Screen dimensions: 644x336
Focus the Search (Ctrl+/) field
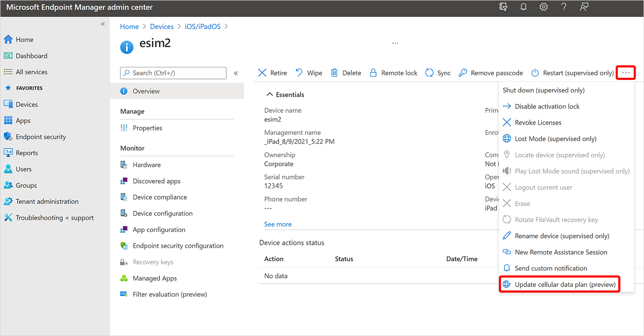click(x=173, y=73)
